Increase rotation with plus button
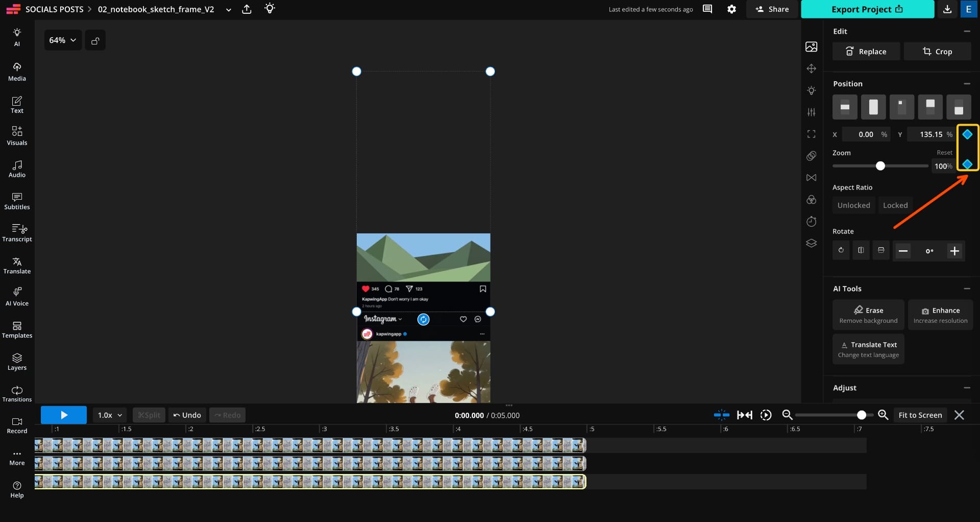Screen dimensions: 980x522 pyautogui.click(x=954, y=251)
